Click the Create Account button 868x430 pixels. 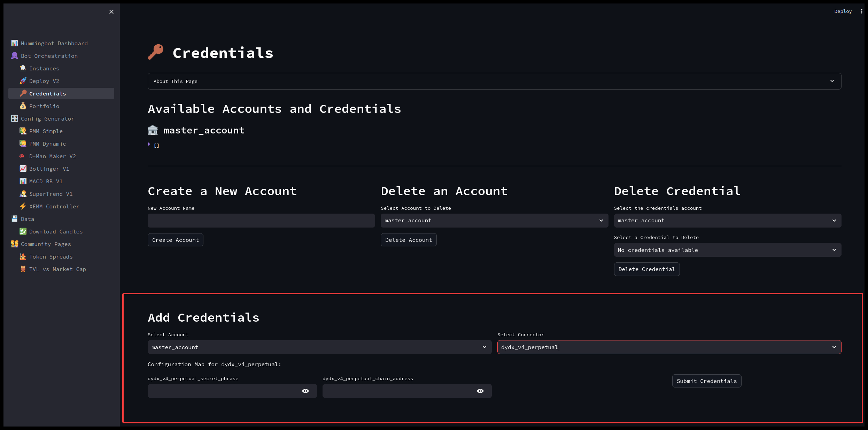pyautogui.click(x=176, y=240)
